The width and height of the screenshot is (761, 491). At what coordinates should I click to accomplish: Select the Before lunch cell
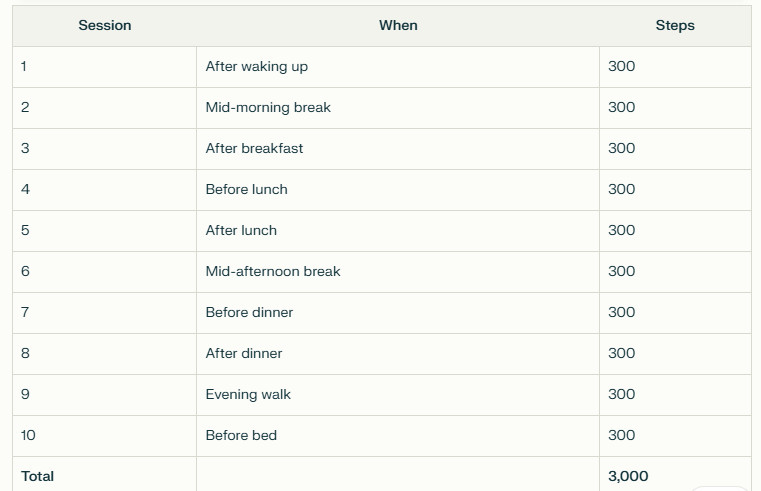coord(398,190)
